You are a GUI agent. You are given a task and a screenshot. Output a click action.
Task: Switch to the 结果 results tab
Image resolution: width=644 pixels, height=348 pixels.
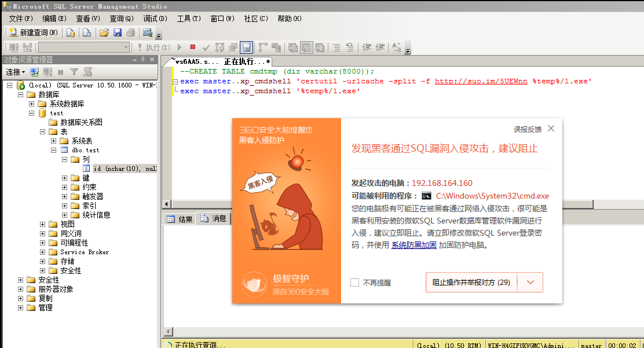click(180, 219)
